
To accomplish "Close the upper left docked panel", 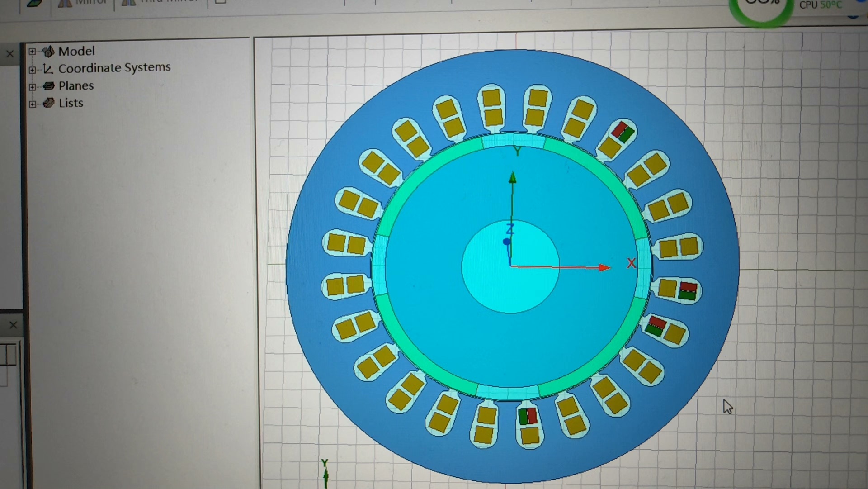I will click(x=10, y=54).
